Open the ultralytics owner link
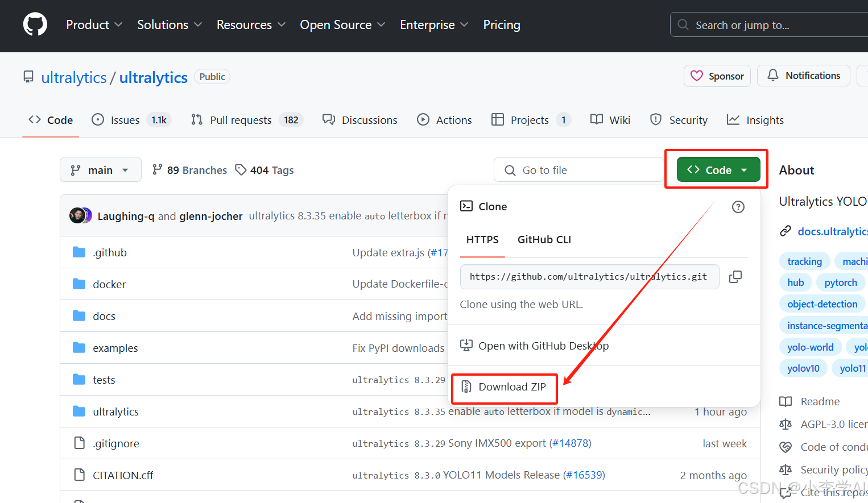Screen dimensions: 868x503 click(x=74, y=77)
